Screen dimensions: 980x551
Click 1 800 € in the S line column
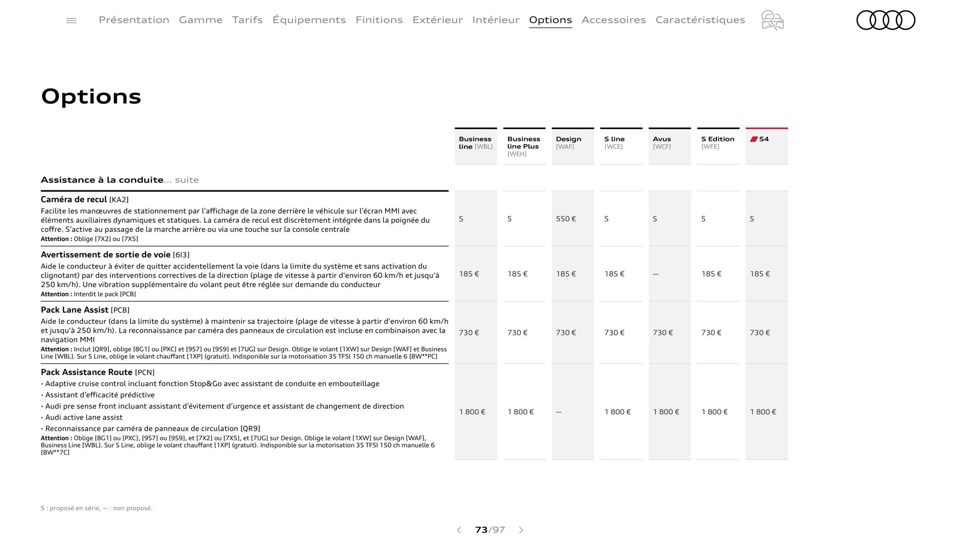[x=617, y=412]
